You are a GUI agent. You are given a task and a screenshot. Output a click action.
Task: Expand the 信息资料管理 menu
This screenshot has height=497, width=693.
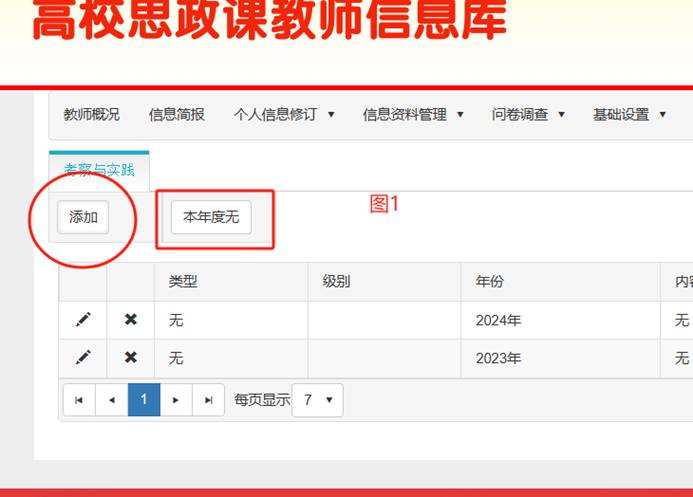click(413, 115)
